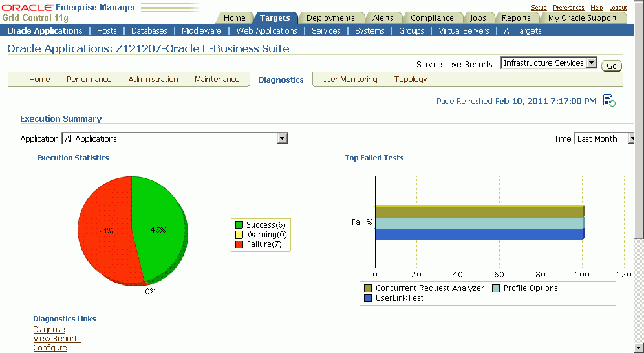Click the Logout link
Image resolution: width=644 pixels, height=353 pixels.
[x=617, y=7]
